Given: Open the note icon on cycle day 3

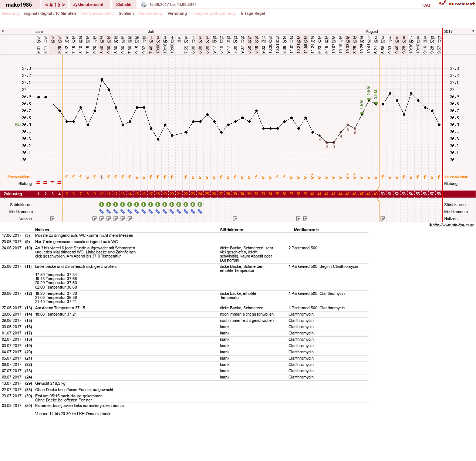Looking at the screenshot, I should pyautogui.click(x=53, y=219).
